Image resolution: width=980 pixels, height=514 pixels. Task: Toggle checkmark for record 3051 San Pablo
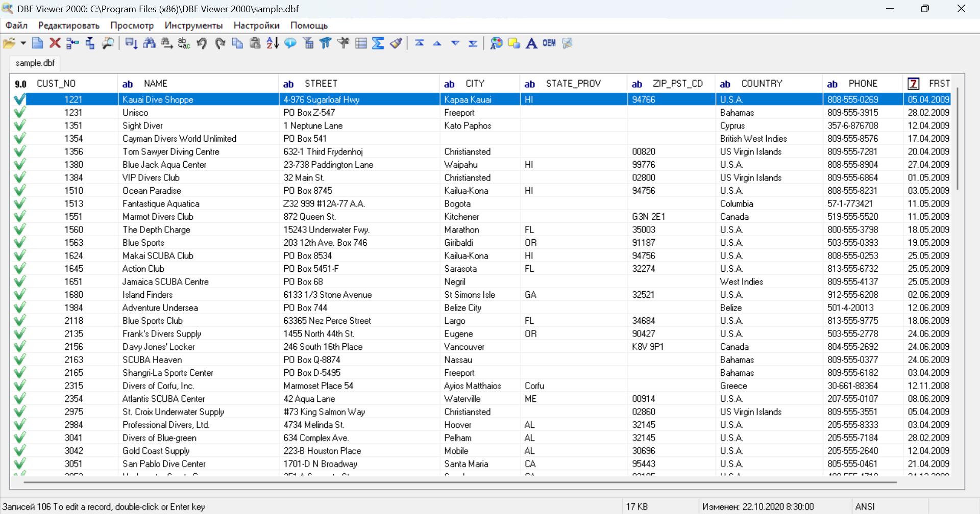point(19,464)
